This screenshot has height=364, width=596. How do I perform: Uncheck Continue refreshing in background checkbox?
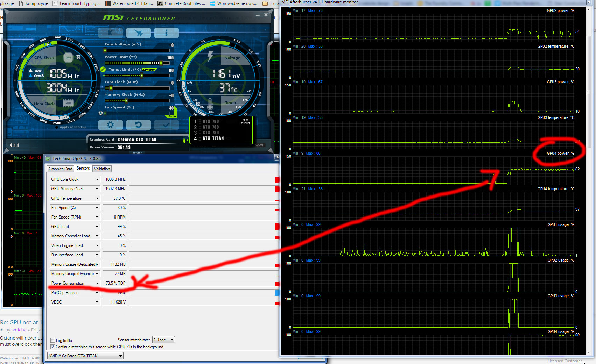(52, 347)
